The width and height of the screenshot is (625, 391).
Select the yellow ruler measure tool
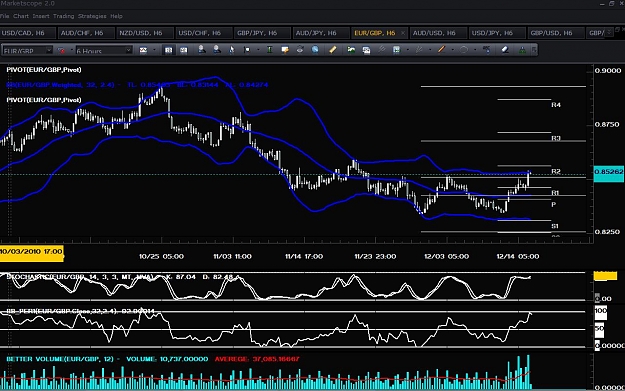pos(332,50)
